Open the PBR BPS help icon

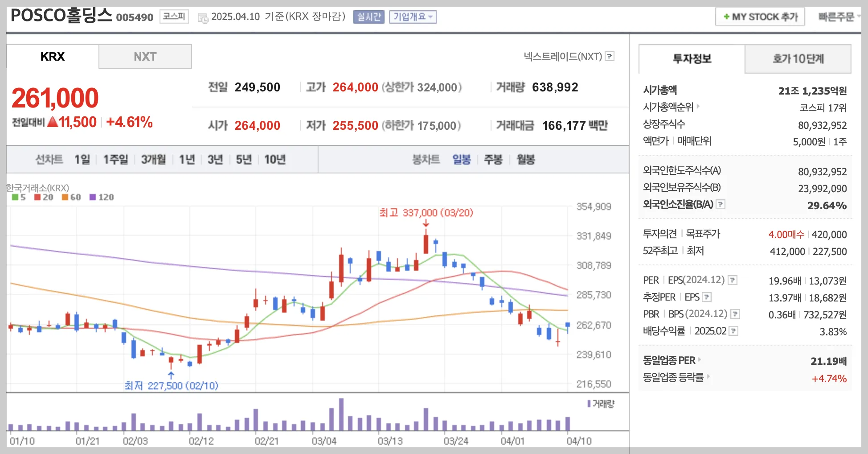pos(735,314)
